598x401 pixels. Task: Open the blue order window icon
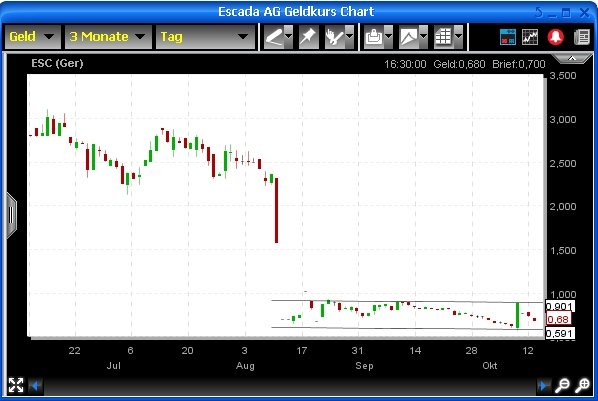pos(508,37)
